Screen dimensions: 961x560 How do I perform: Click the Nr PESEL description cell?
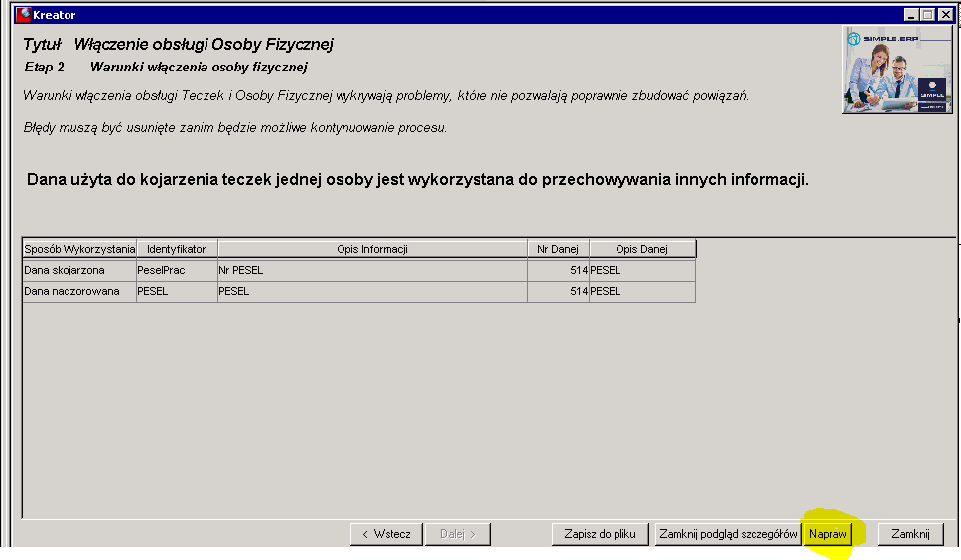[x=372, y=270]
